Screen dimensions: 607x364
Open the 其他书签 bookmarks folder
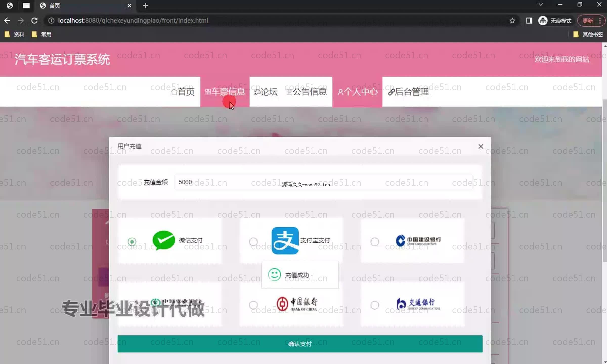click(588, 34)
